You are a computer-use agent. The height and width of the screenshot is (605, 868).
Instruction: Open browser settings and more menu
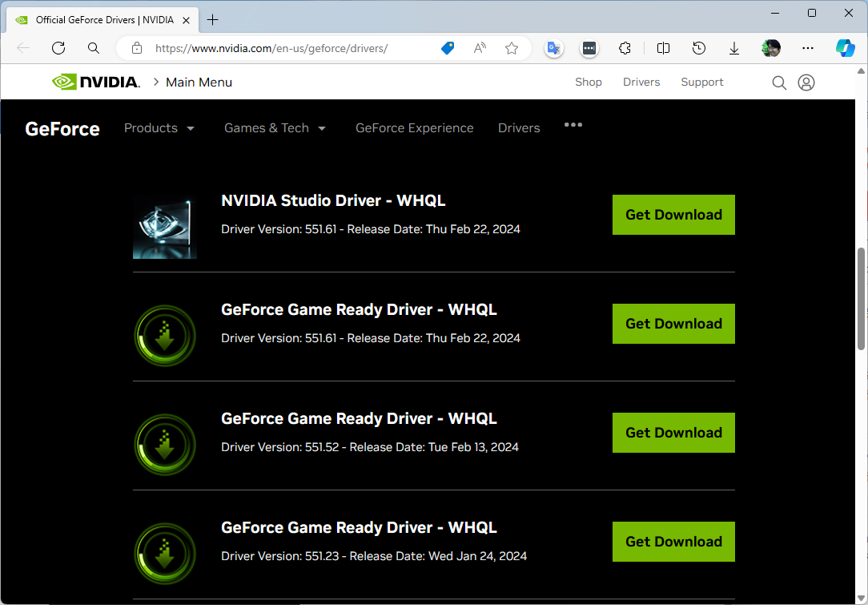tap(808, 48)
